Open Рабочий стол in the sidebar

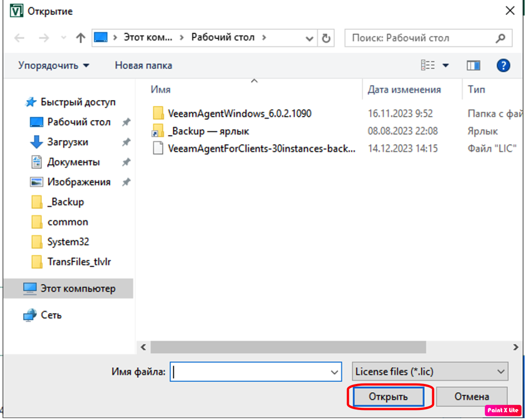[79, 122]
